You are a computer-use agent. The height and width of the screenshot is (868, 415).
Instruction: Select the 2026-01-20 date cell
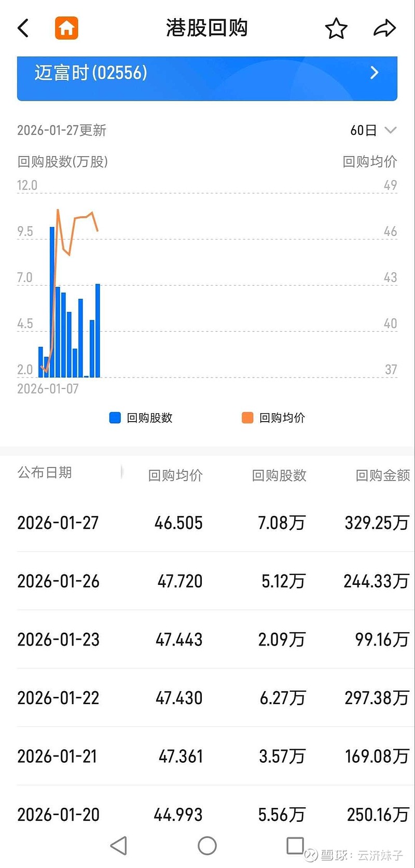point(58,815)
